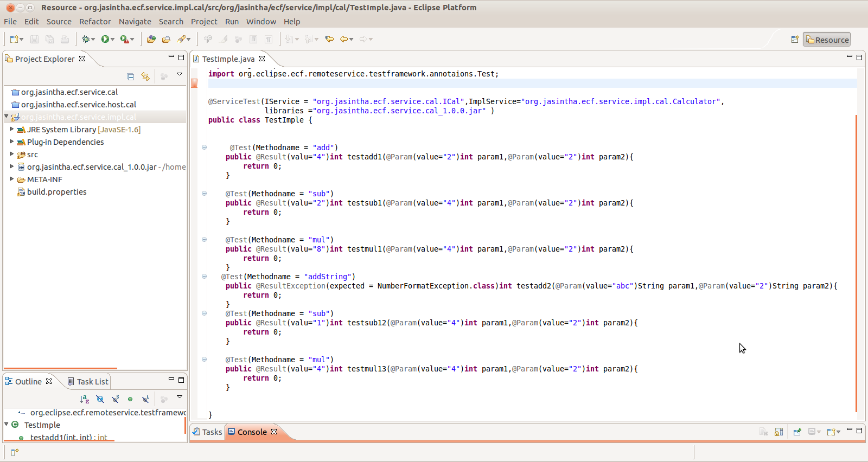Image resolution: width=868 pixels, height=462 pixels.
Task: Toggle Hide Non-Public Members in Outline
Action: (x=130, y=399)
